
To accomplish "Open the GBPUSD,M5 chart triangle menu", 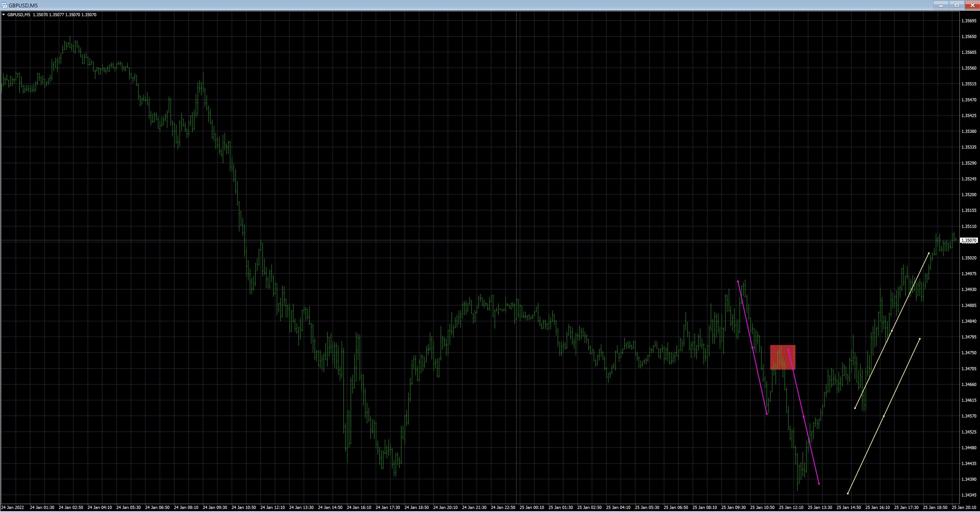I will click(x=3, y=15).
